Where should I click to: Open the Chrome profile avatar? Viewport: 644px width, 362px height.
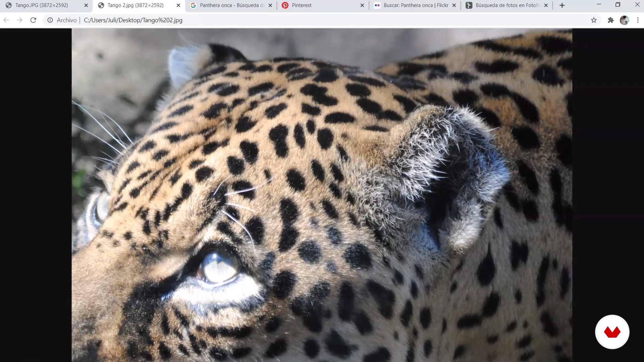[625, 20]
